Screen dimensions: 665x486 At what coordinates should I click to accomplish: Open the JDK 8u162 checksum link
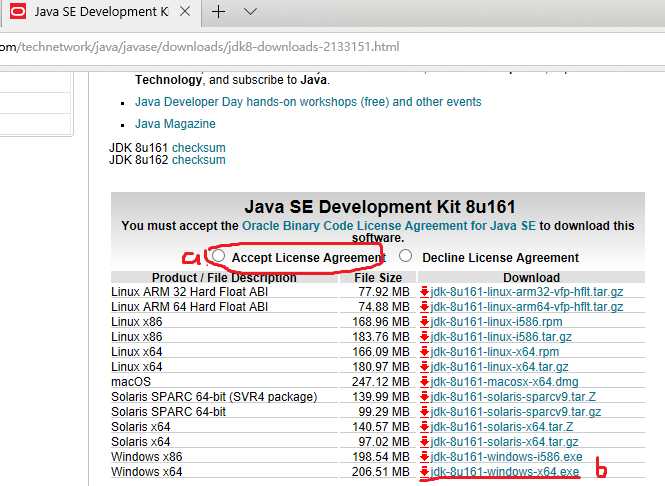[198, 160]
